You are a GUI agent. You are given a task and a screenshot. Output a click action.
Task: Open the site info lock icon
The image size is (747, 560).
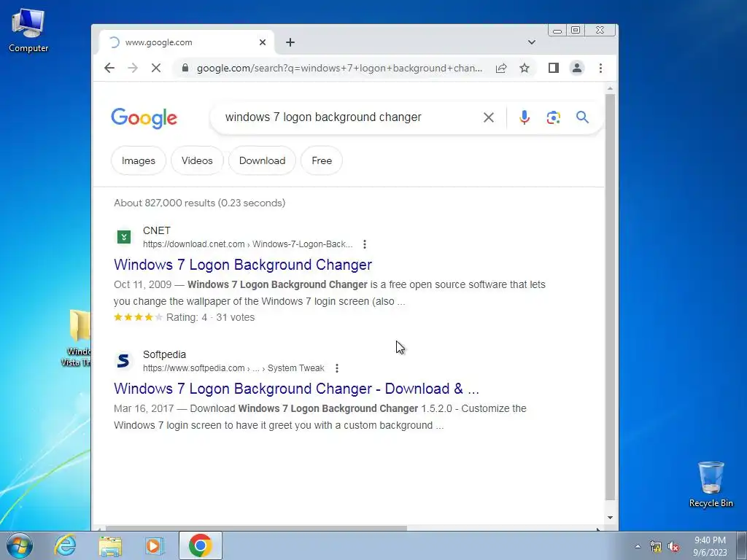coord(185,68)
